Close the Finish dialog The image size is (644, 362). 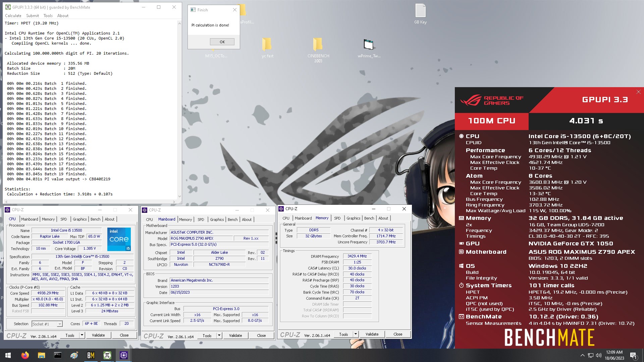pyautogui.click(x=235, y=10)
